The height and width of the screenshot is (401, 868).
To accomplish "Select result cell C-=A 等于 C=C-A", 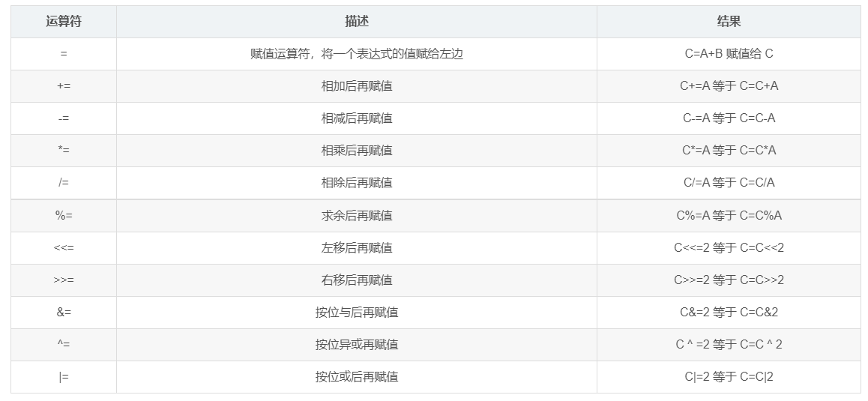I will coord(729,118).
